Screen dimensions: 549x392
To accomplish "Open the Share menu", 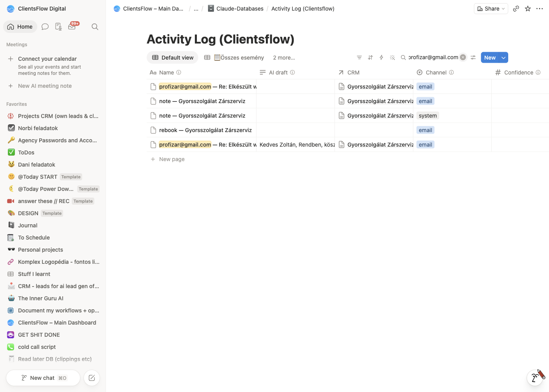I will coord(491,9).
